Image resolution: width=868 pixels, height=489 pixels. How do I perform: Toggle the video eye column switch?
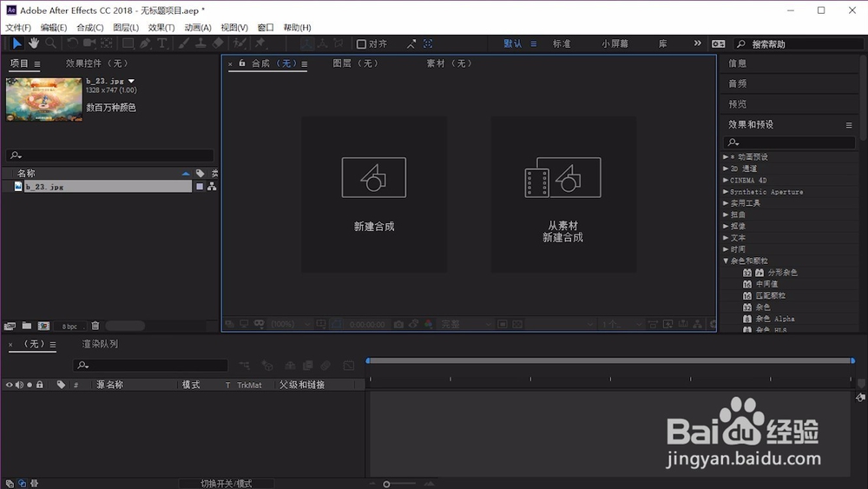pos(9,384)
